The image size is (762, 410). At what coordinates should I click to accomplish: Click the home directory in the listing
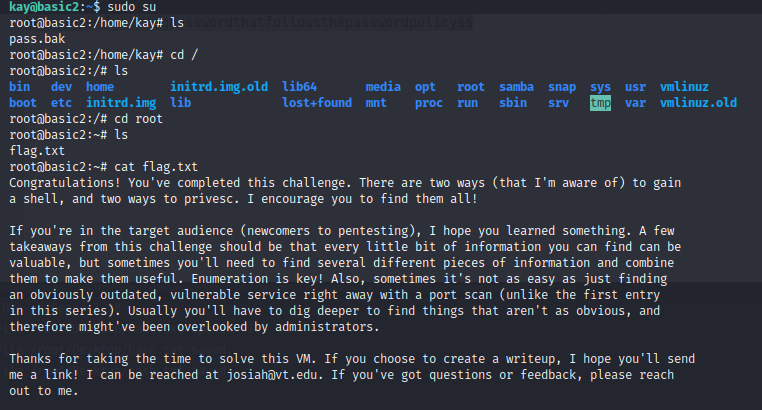(x=100, y=87)
